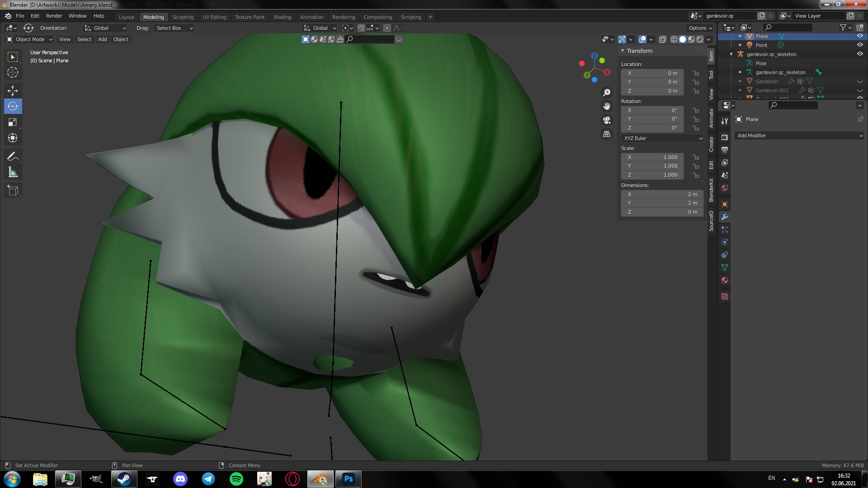Image resolution: width=868 pixels, height=488 pixels.
Task: Hide the Point light in outliner
Action: 860,45
